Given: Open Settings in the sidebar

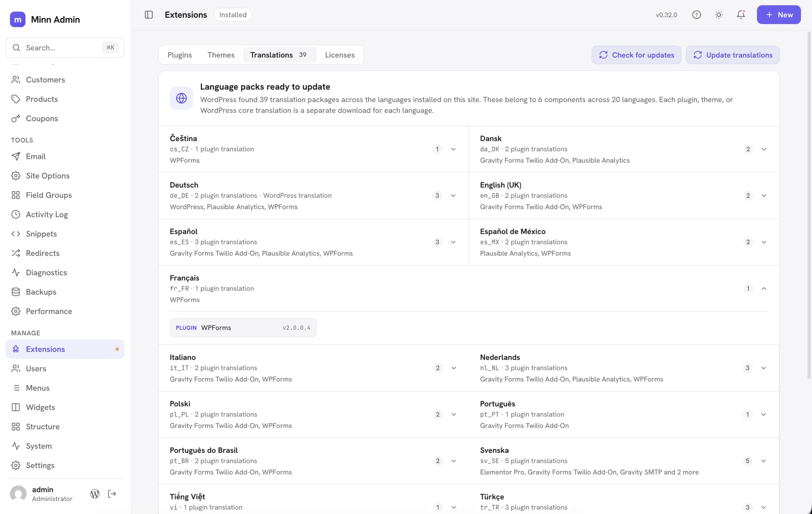Looking at the screenshot, I should coord(65,465).
